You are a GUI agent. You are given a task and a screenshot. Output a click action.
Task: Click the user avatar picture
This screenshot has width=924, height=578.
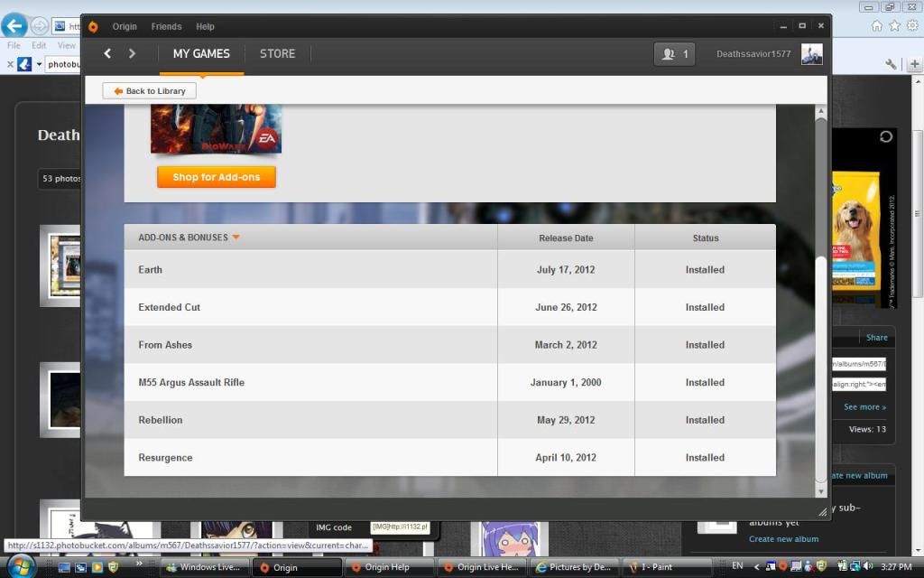(x=812, y=54)
